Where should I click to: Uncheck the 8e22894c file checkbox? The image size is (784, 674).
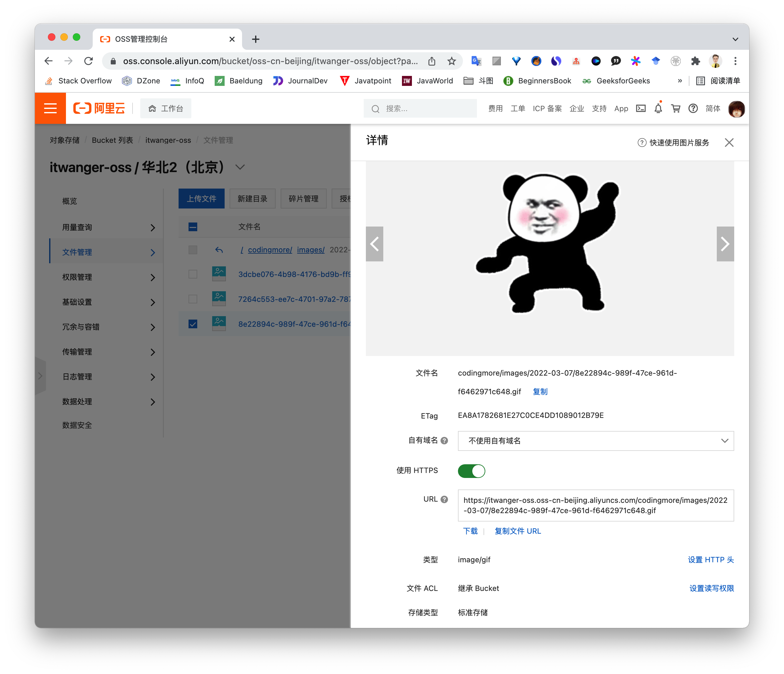tap(193, 324)
